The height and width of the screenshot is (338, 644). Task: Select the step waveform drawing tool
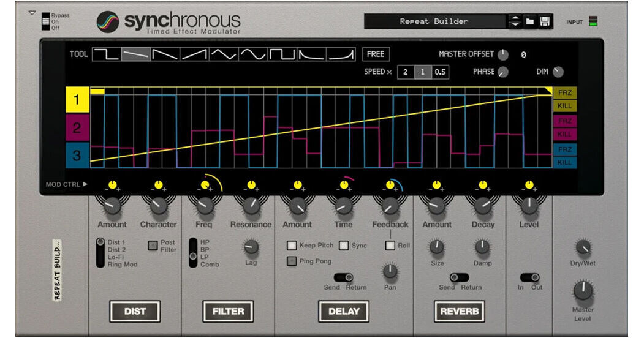tap(107, 54)
